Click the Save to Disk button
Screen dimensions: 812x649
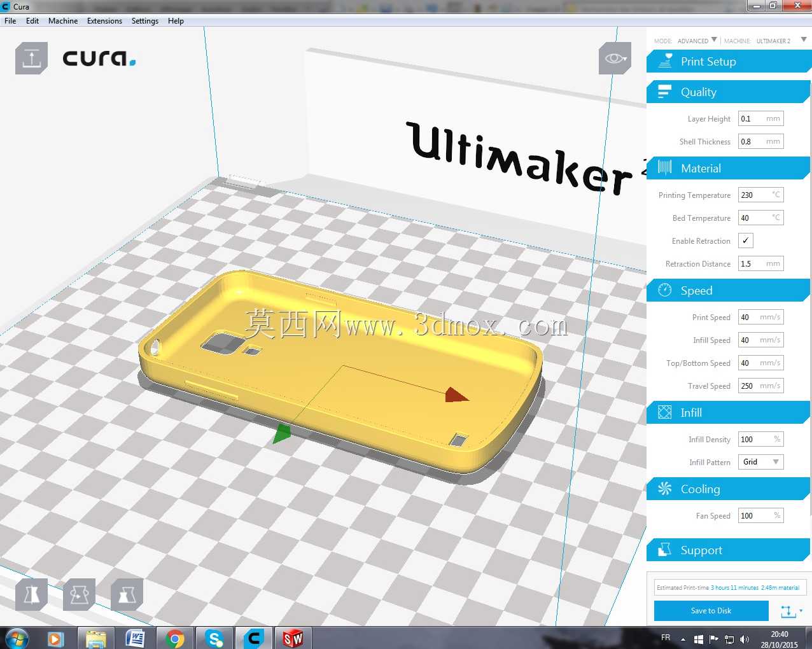(711, 610)
